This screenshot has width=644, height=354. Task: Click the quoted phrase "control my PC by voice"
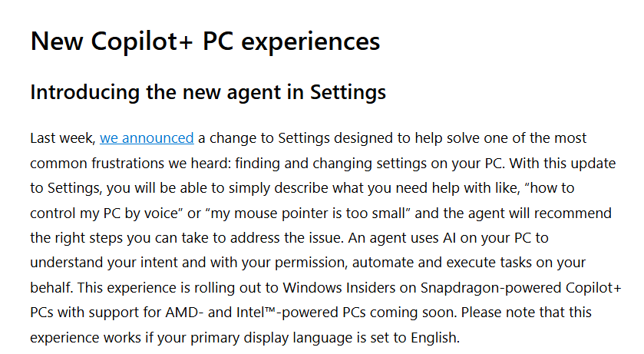point(104,213)
